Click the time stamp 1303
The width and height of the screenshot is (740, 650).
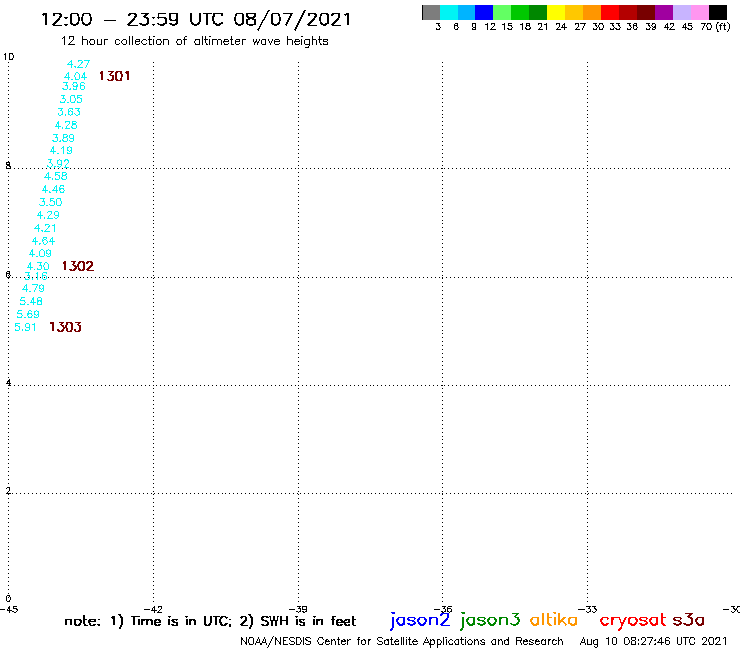pyautogui.click(x=66, y=327)
